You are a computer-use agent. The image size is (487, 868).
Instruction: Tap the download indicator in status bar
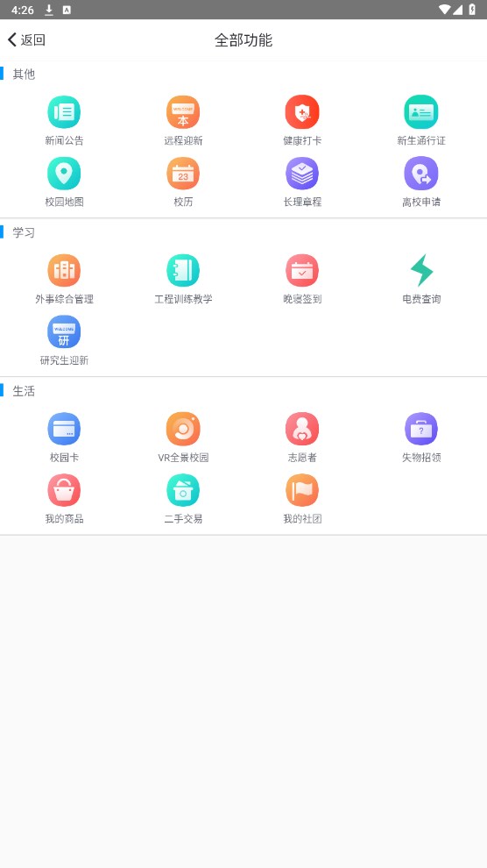coord(49,10)
